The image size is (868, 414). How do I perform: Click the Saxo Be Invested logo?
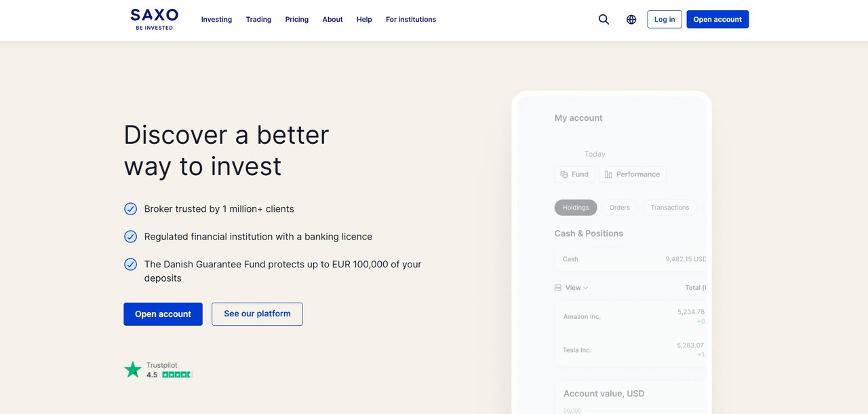coord(155,19)
